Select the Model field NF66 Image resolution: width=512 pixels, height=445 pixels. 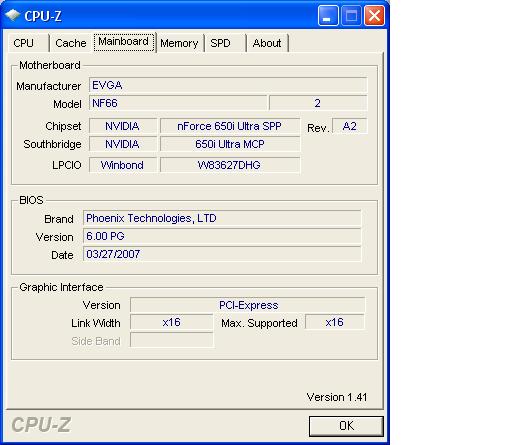pyautogui.click(x=178, y=103)
